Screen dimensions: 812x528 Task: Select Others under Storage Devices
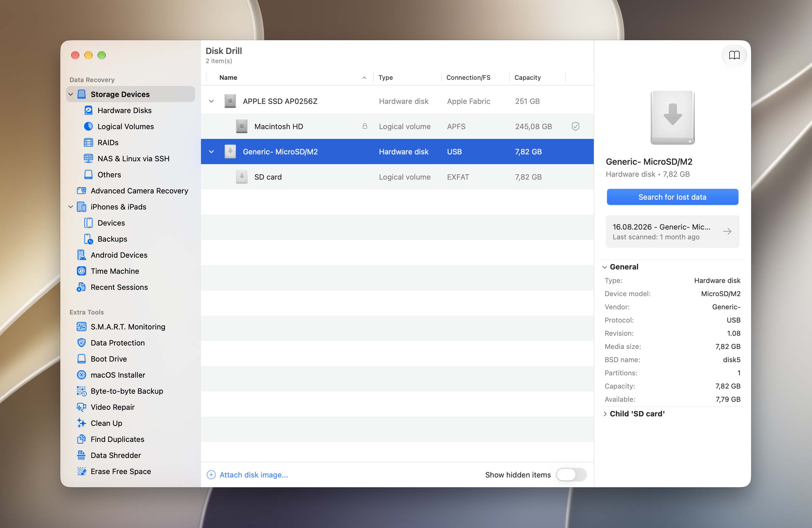109,174
